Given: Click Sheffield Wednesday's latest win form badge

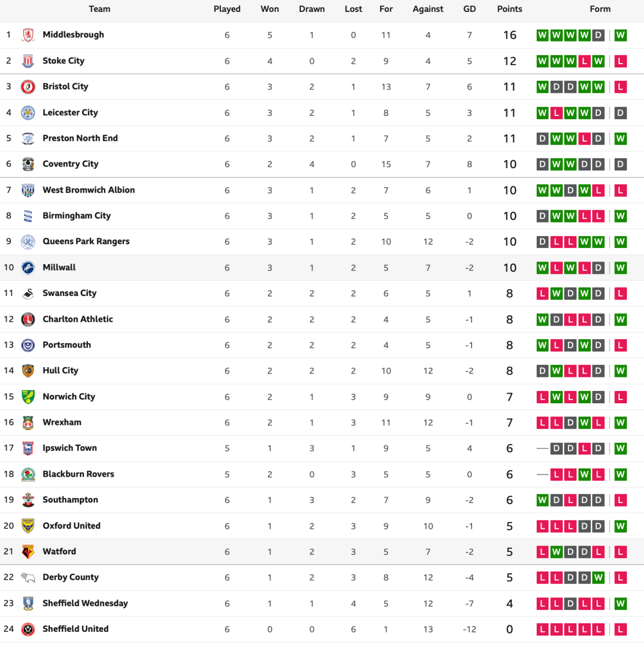Looking at the screenshot, I should (620, 603).
